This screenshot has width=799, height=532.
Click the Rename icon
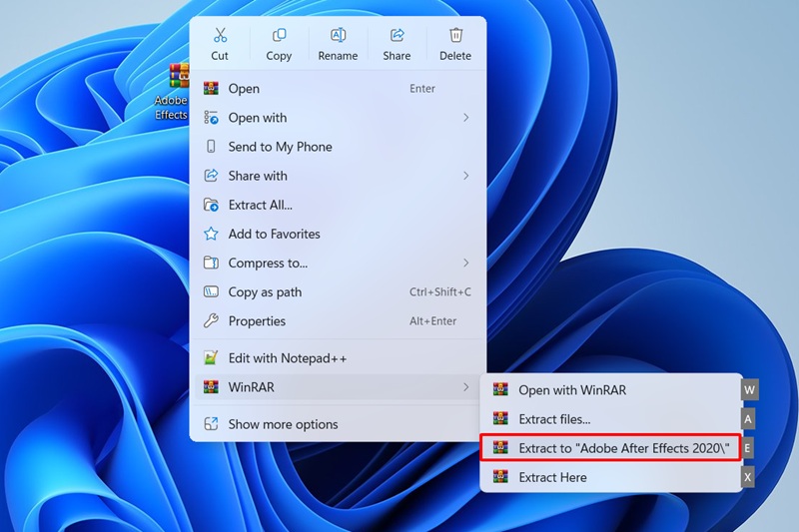(338, 35)
